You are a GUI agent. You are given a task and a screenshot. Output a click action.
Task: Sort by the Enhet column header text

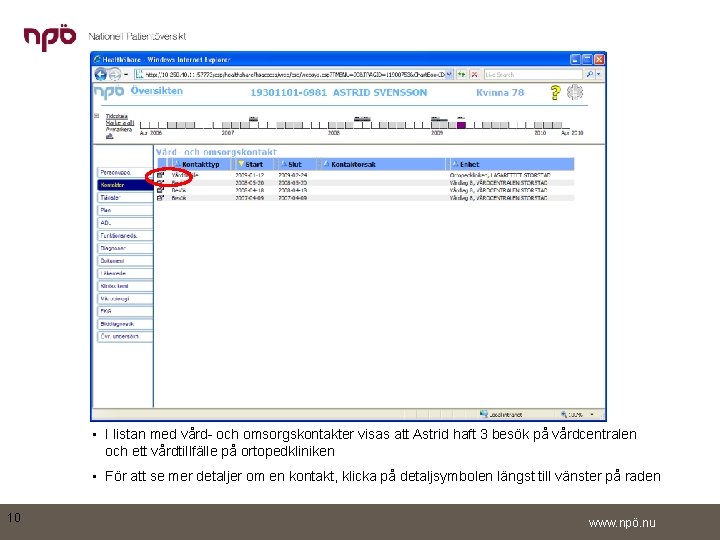point(469,164)
